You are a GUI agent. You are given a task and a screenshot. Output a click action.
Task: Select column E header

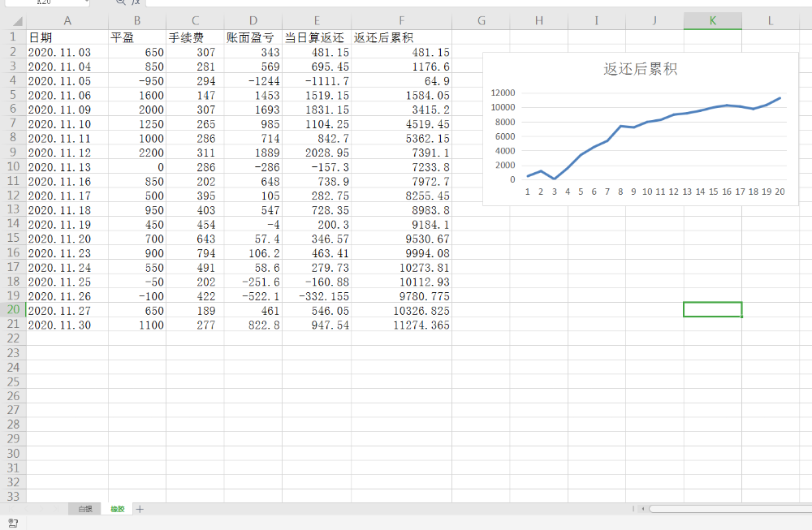[317, 21]
